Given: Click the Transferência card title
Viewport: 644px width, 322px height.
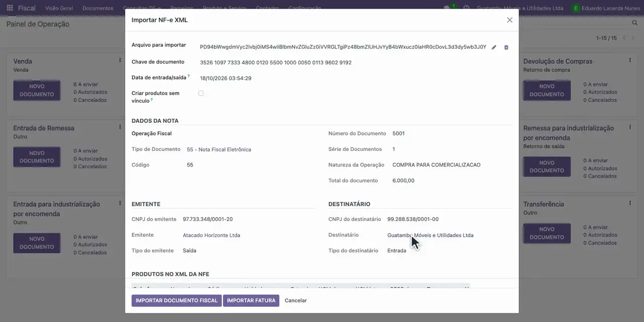Looking at the screenshot, I should coord(543,204).
